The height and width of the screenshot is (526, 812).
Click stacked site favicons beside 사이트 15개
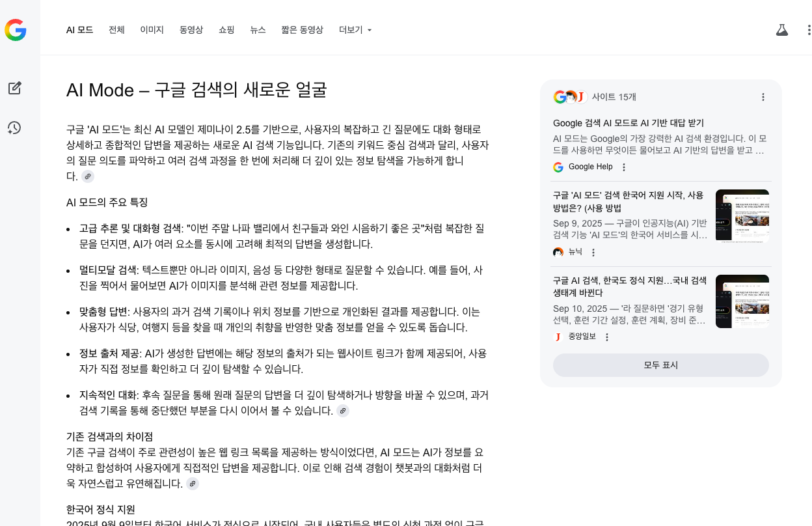[x=571, y=97]
